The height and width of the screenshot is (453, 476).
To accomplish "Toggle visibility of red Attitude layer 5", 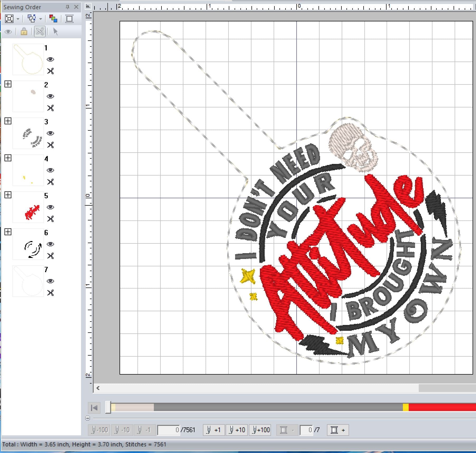I will (x=50, y=207).
